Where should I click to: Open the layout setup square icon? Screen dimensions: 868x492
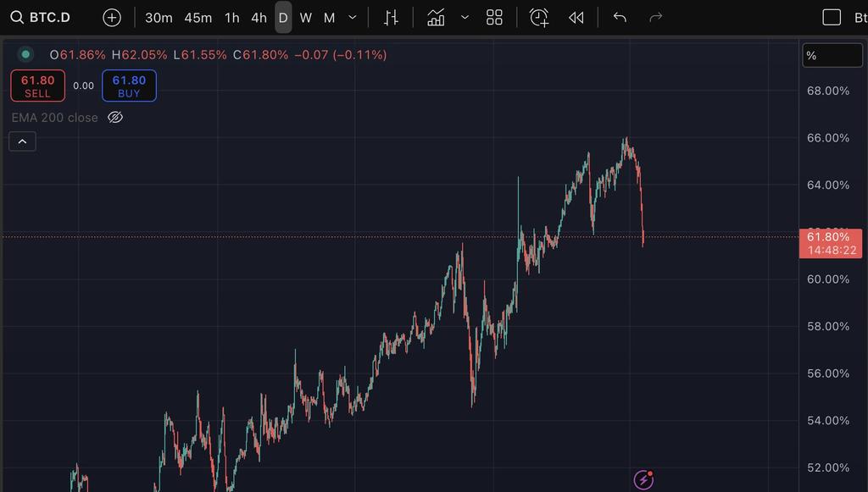point(832,18)
